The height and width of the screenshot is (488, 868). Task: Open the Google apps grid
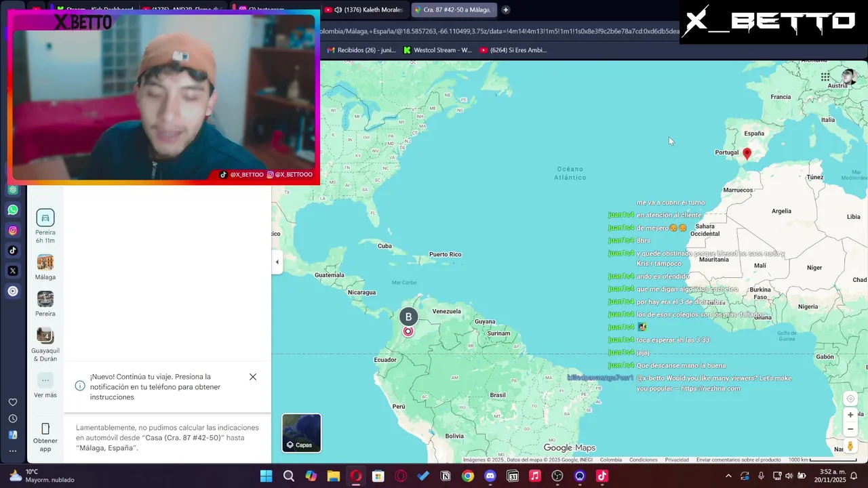coord(825,77)
